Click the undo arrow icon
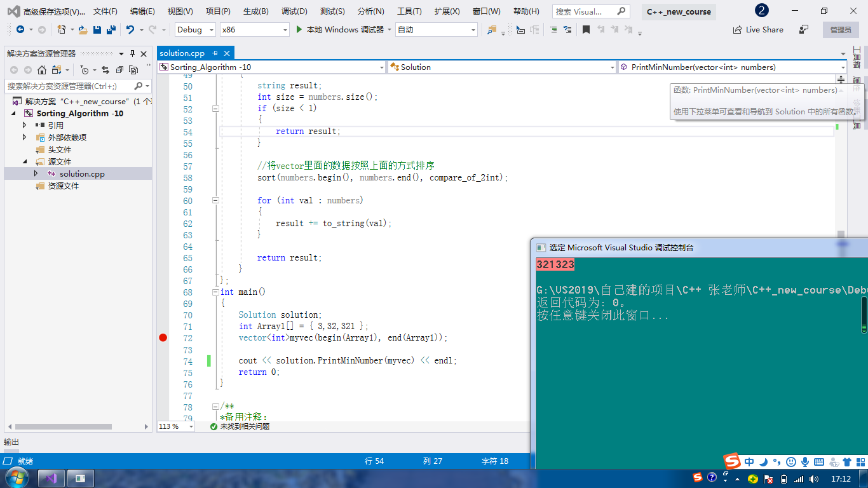 [130, 30]
